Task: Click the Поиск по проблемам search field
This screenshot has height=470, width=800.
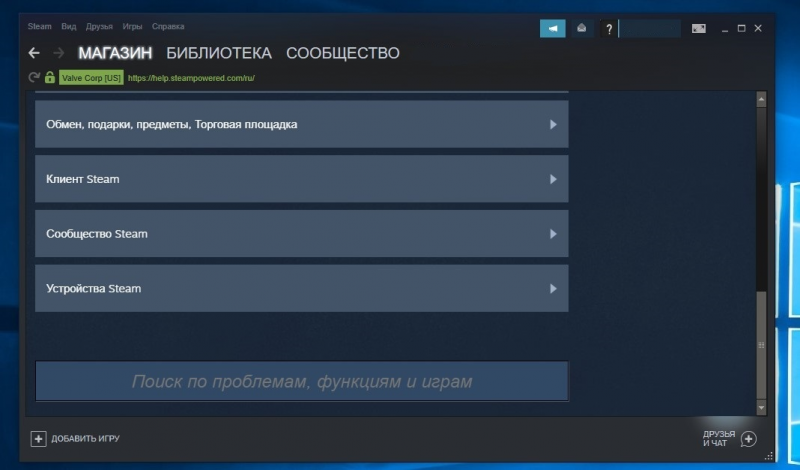Action: pyautogui.click(x=302, y=381)
